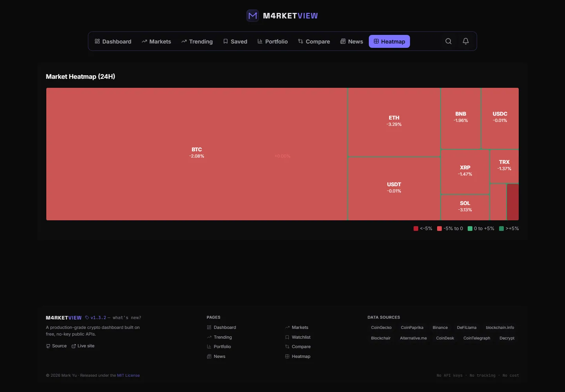Click footer Compare page link
The width and height of the screenshot is (565, 392).
pos(298,347)
